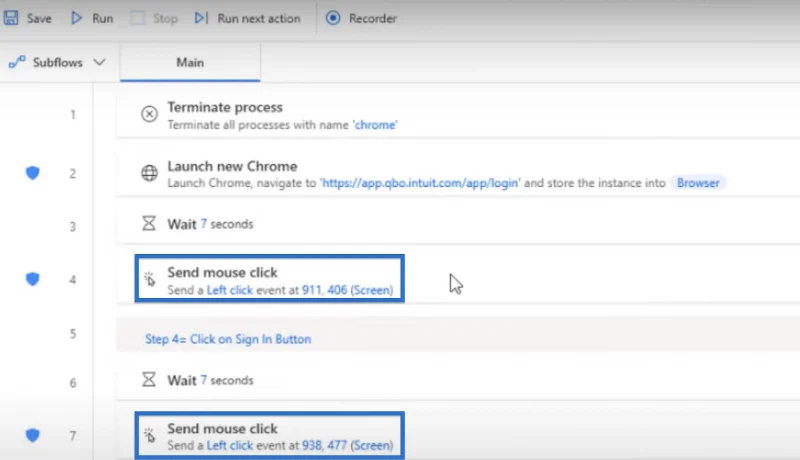
Task: Click the mouse click icon on step 7
Action: point(149,435)
